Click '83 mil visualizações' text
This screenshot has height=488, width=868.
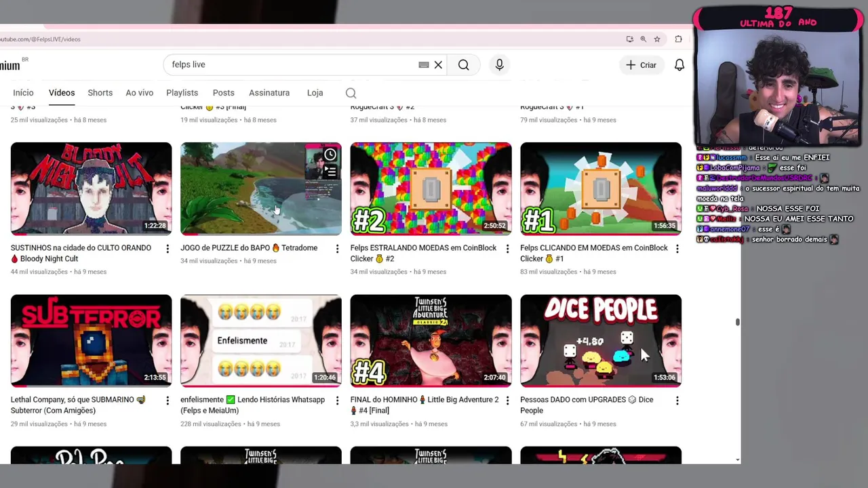[550, 272]
